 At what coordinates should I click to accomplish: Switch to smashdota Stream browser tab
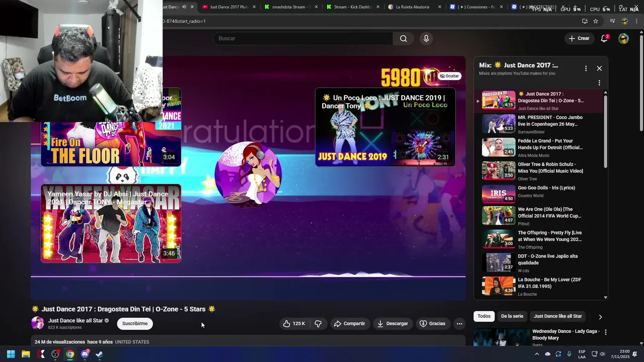pos(291,7)
